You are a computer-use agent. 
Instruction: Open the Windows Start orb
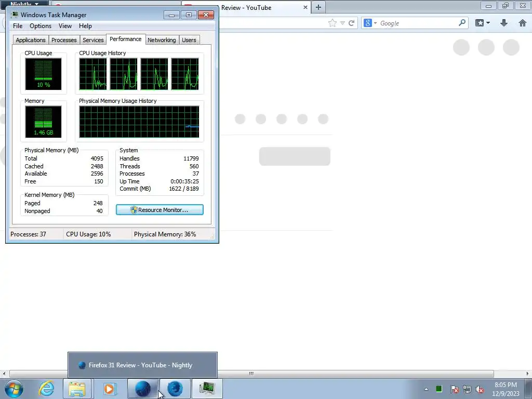[14, 389]
